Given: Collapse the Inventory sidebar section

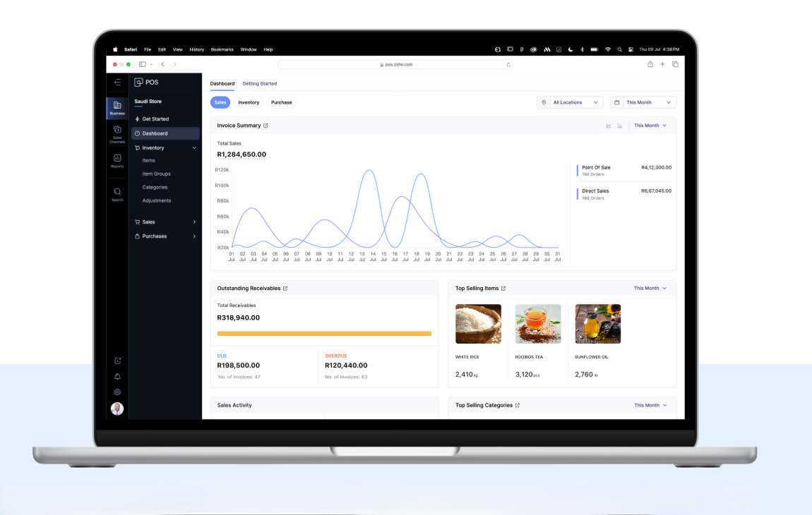Looking at the screenshot, I should point(194,148).
